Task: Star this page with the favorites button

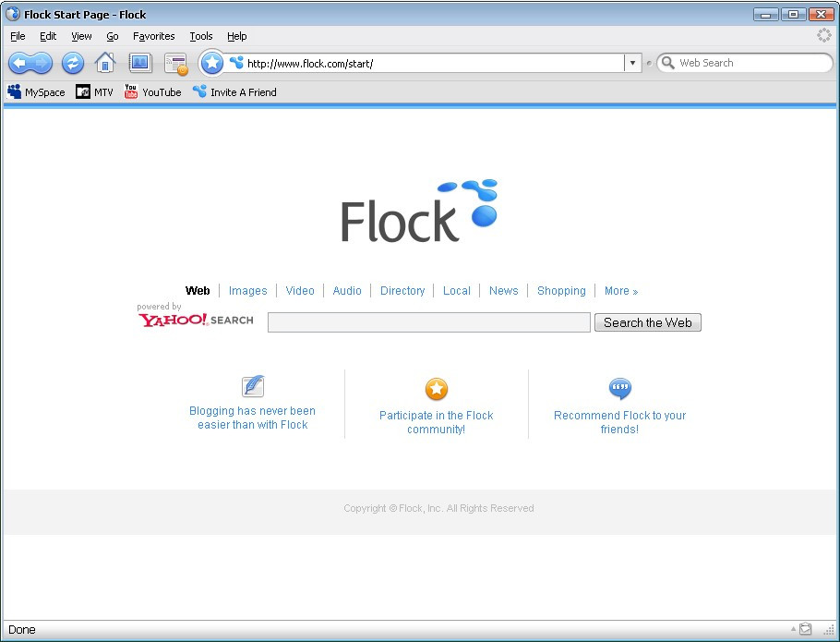Action: pyautogui.click(x=212, y=63)
